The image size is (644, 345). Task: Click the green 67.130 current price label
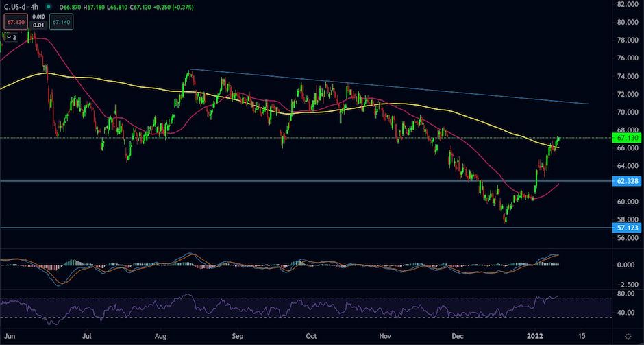[x=628, y=138]
